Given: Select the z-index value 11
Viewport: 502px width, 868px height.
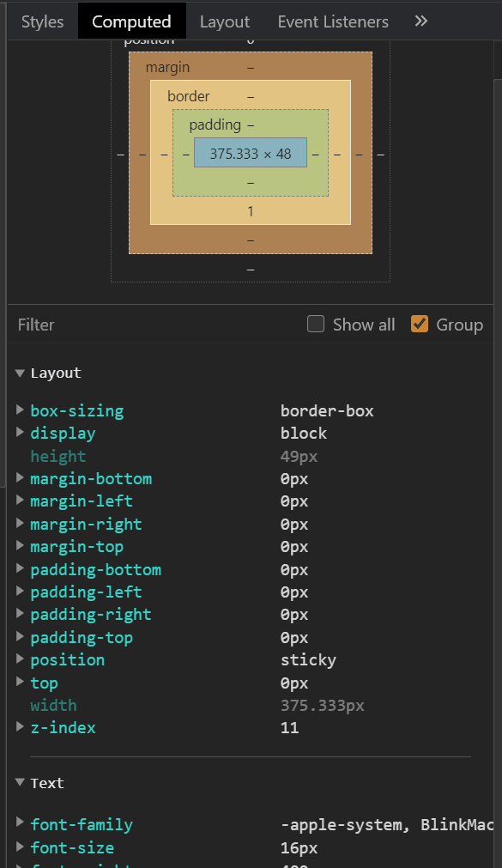Looking at the screenshot, I should point(289,727).
